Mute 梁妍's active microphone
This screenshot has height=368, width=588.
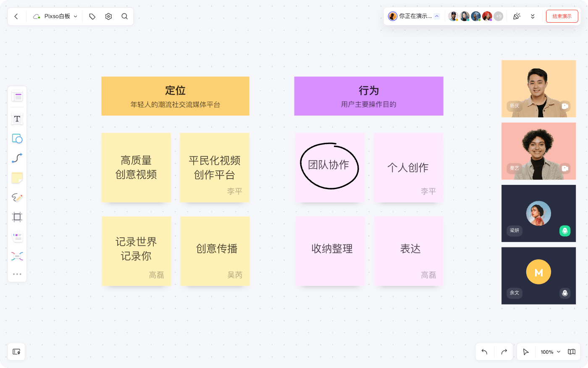click(564, 231)
